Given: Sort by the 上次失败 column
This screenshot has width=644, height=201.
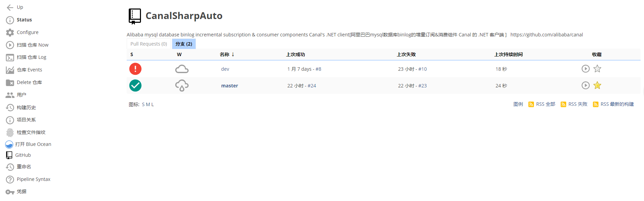Looking at the screenshot, I should coord(406,54).
